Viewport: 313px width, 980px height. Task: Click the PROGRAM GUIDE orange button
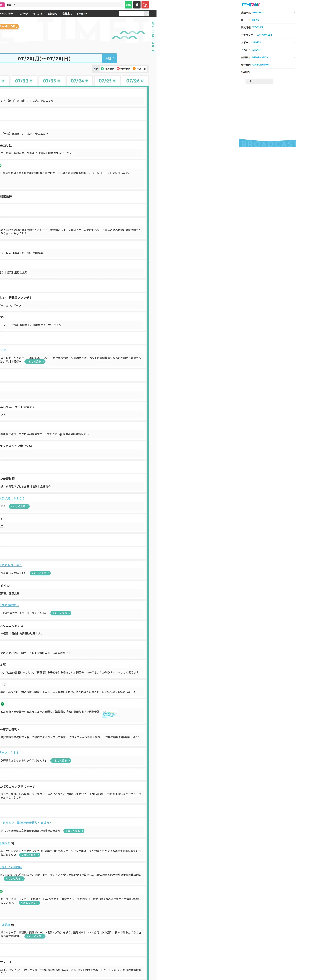click(9, 27)
